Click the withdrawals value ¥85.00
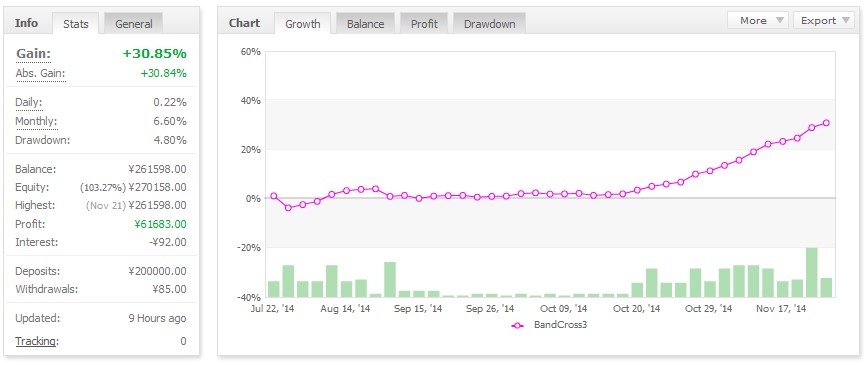 tap(169, 289)
